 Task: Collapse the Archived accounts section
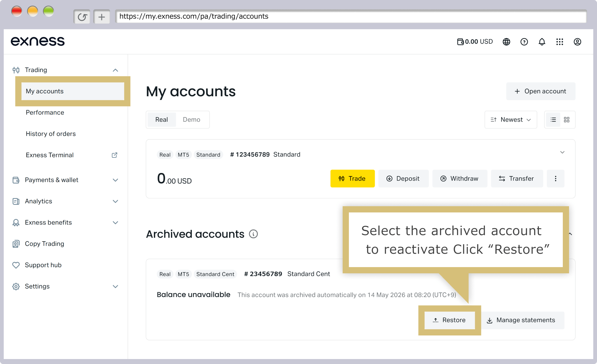click(x=571, y=234)
